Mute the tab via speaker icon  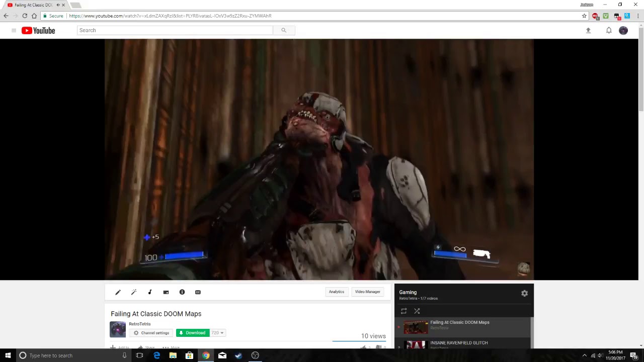[58, 5]
